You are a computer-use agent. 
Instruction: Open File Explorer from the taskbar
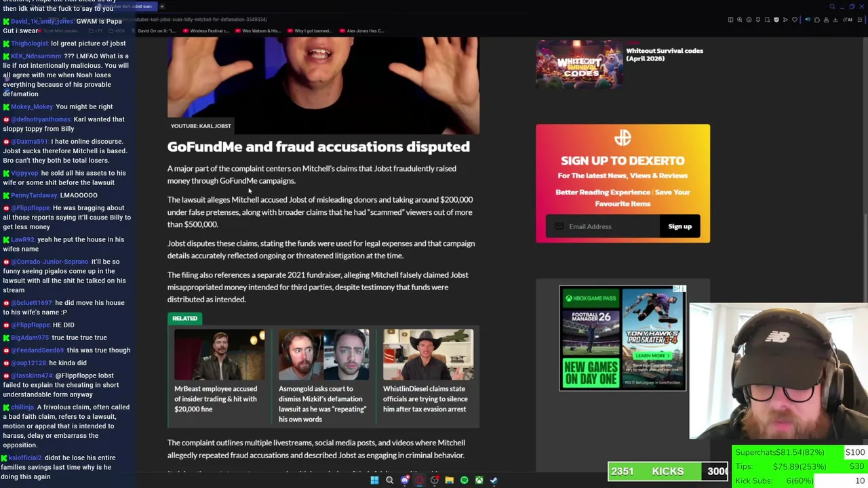coord(449,480)
